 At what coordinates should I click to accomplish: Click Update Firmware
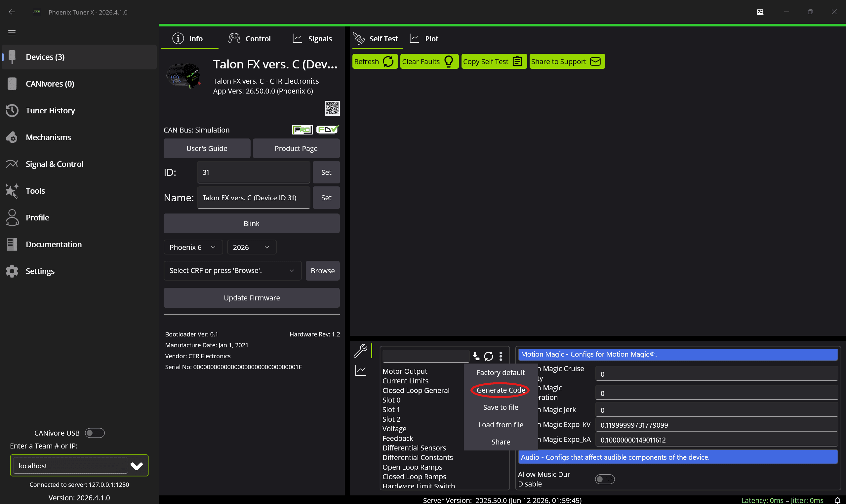[252, 298]
